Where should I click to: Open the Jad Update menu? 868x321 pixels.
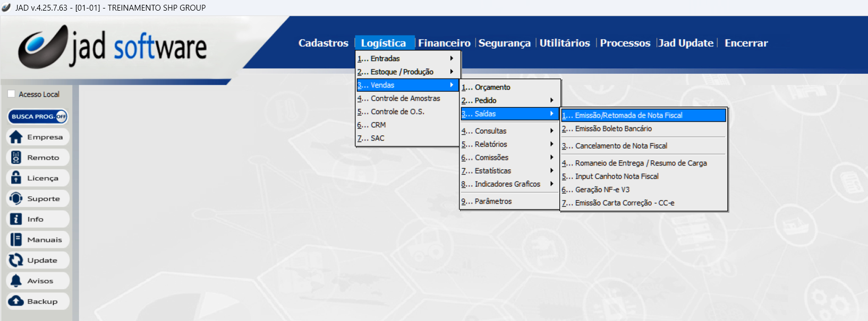pos(686,43)
